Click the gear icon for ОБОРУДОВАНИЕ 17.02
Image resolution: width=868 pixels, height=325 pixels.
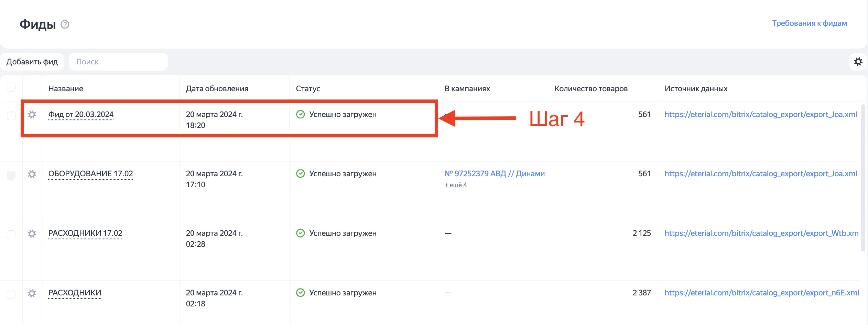pyautogui.click(x=32, y=175)
